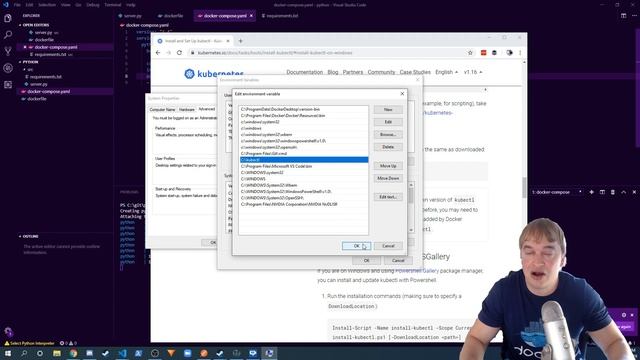Click Select Python Interpreter in status bar

click(29, 343)
